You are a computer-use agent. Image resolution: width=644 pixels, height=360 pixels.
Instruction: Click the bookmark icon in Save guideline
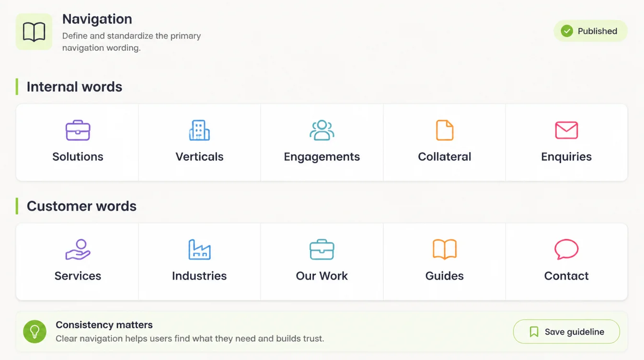tap(534, 332)
